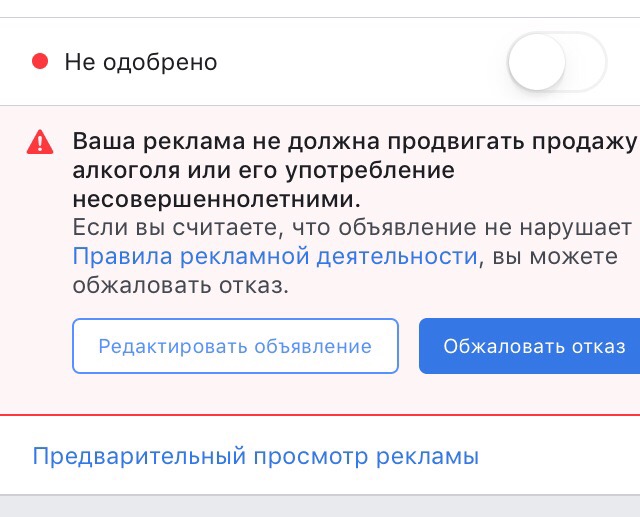Click the bold alcohol policy warning heading
640x517 pixels.
[355, 170]
